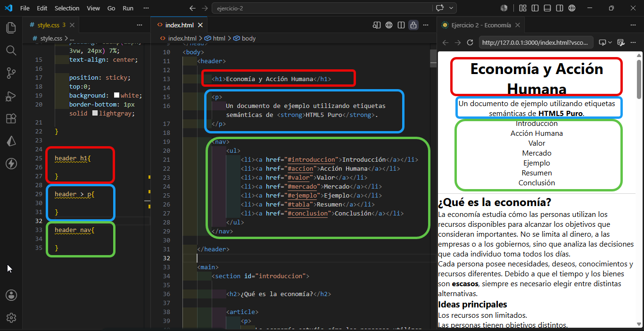Click the hexagon agent icon in title bar
Screen dimensions: 644x331
[x=504, y=8]
